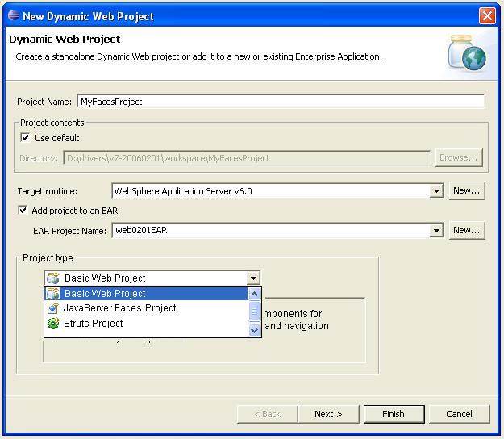This screenshot has height=439, width=504.
Task: Click the Back button
Action: tap(268, 414)
